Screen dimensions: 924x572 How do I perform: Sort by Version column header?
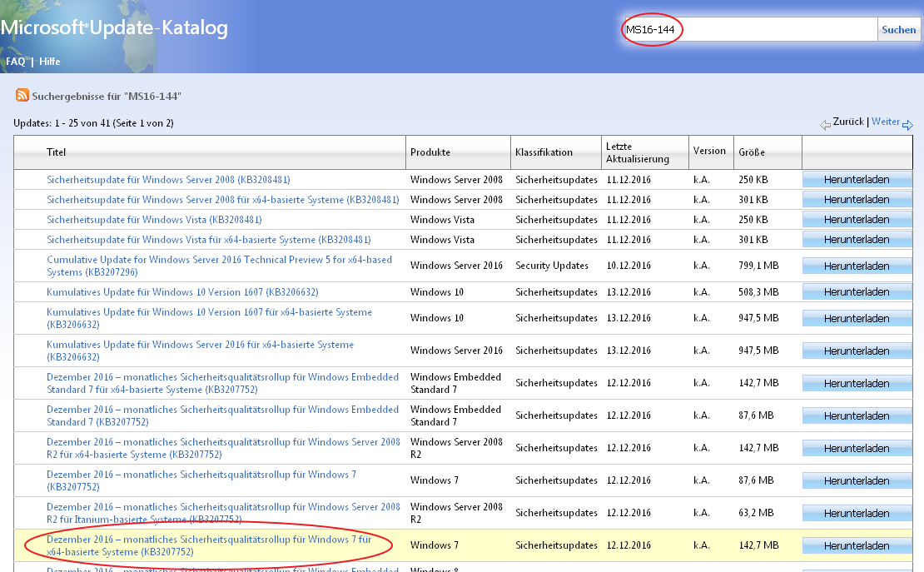click(x=709, y=151)
